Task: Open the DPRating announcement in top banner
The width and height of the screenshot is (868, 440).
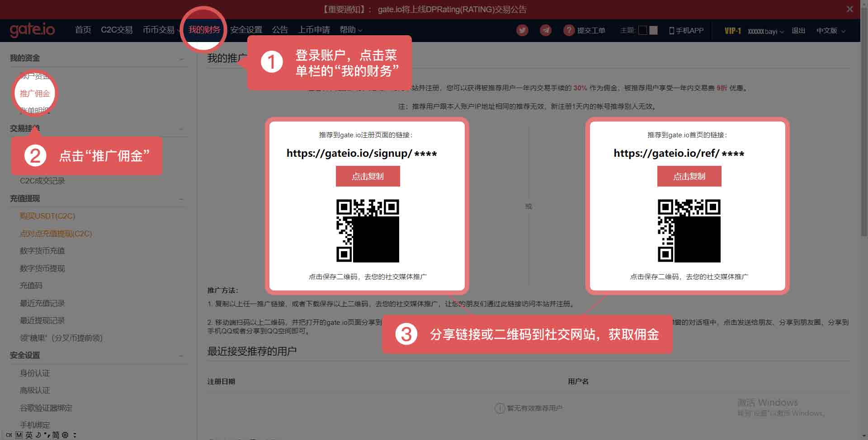Action: 452,9
